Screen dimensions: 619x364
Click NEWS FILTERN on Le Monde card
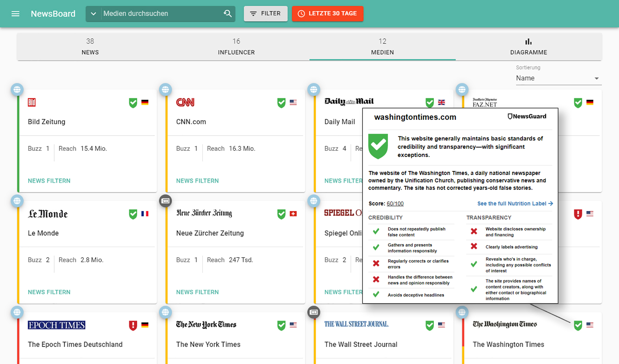pyautogui.click(x=49, y=292)
